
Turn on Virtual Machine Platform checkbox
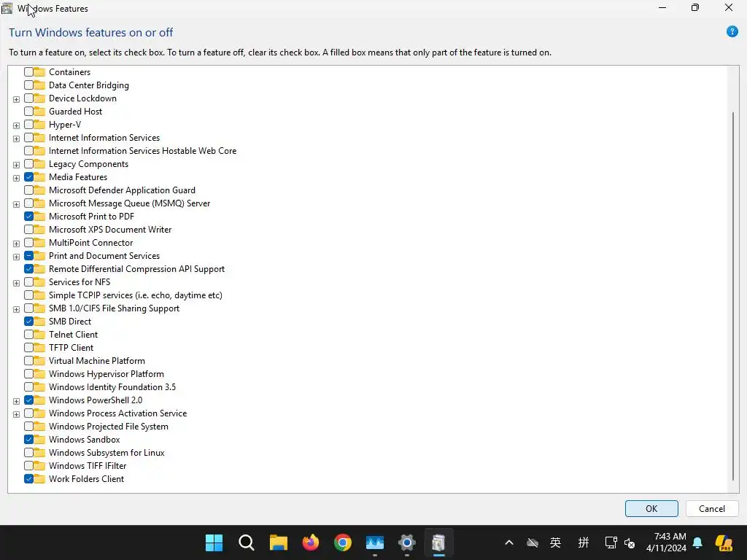pyautogui.click(x=28, y=361)
